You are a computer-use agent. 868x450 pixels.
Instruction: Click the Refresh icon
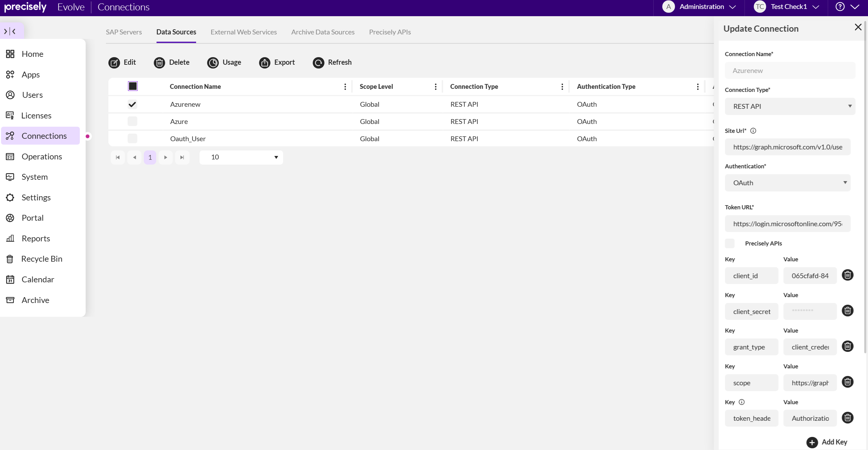click(x=318, y=63)
